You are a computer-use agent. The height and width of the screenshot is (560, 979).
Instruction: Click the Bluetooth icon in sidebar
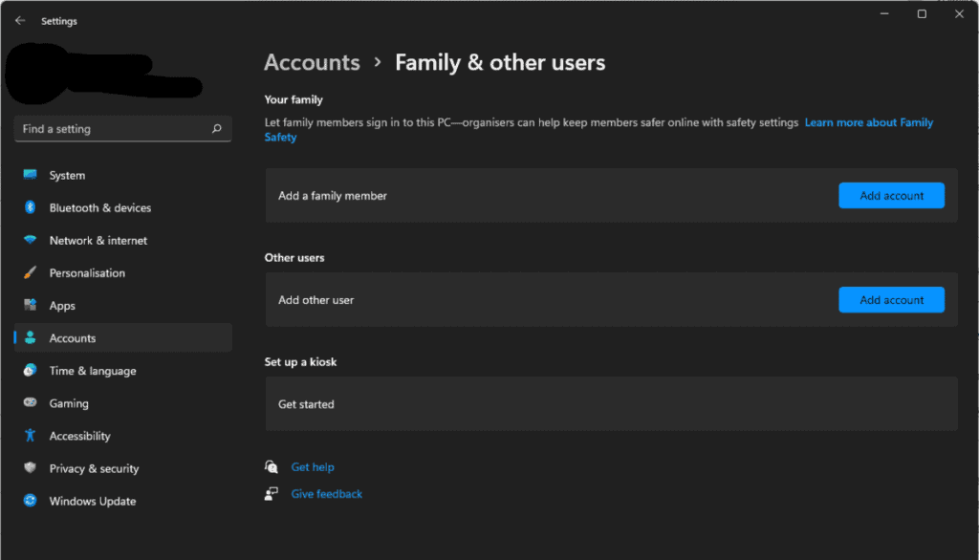(x=30, y=207)
